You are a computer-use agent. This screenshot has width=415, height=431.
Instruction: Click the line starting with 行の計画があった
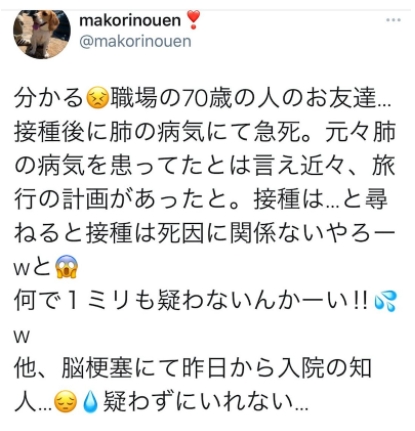(201, 199)
